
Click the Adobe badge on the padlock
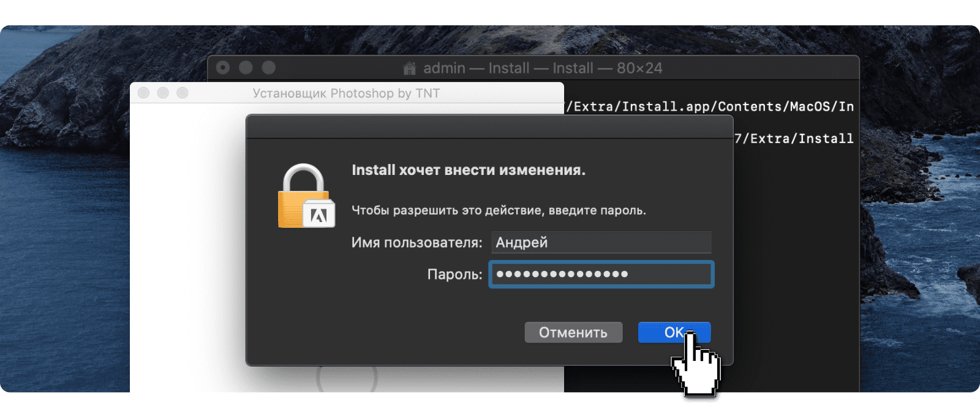[319, 214]
